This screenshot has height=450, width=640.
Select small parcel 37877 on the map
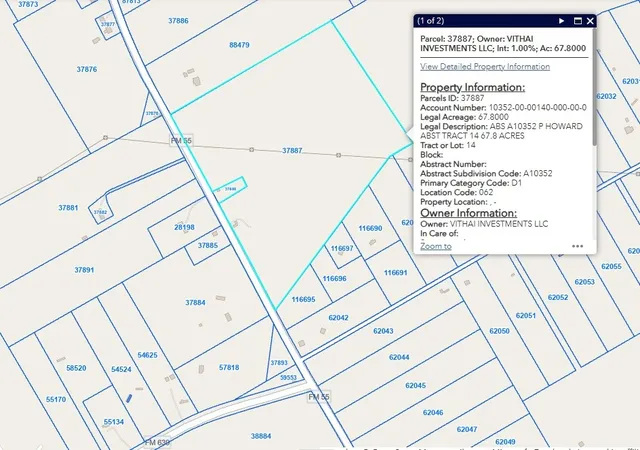[108, 24]
